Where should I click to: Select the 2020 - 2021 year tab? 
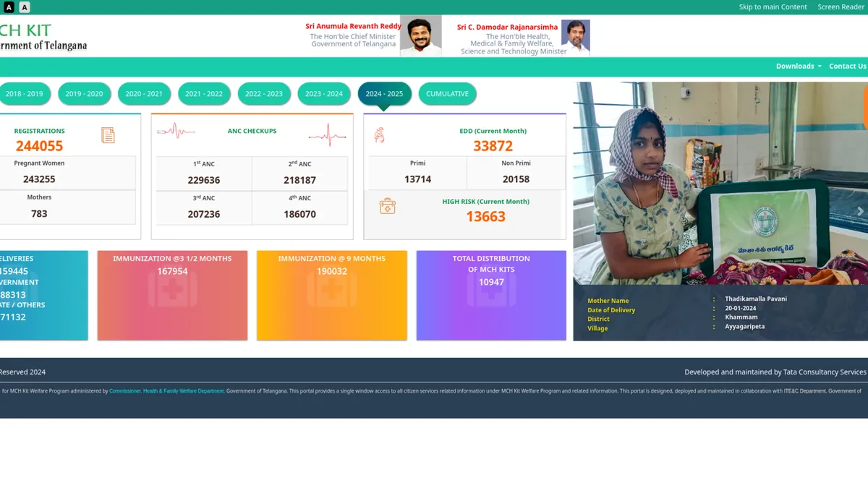tap(144, 94)
